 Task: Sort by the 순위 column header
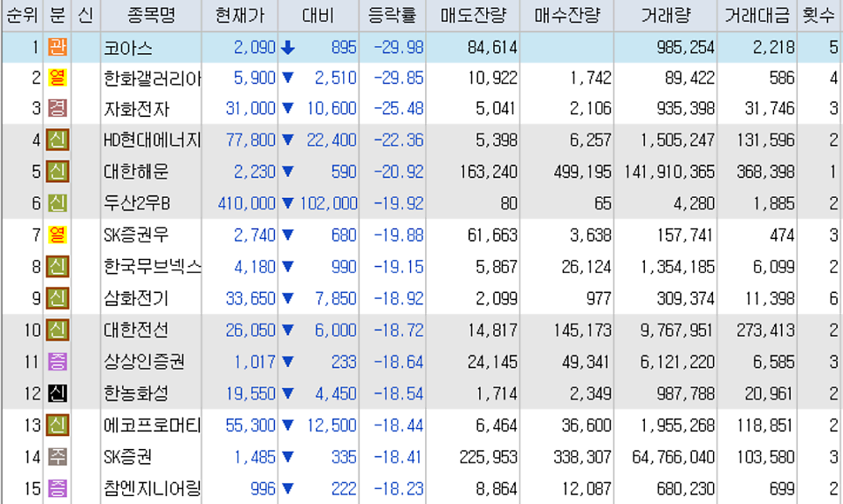(x=22, y=16)
